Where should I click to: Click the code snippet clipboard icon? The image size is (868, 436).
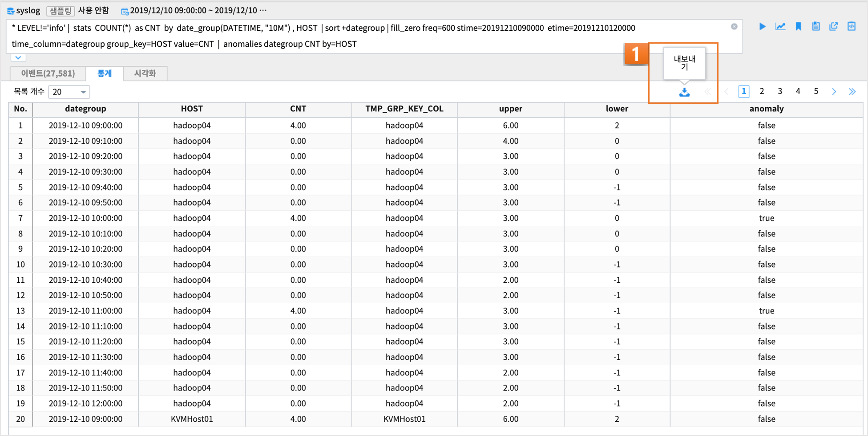[851, 27]
